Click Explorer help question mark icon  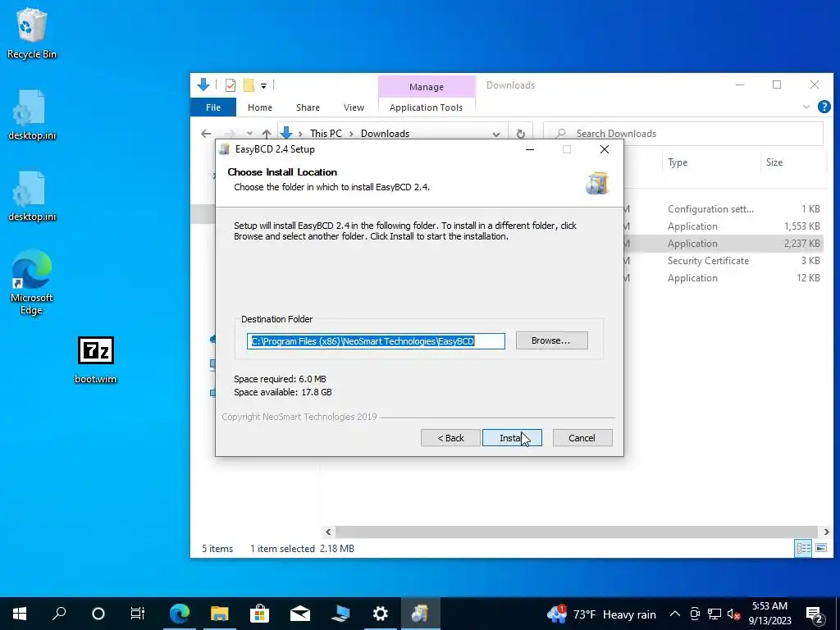coord(824,107)
